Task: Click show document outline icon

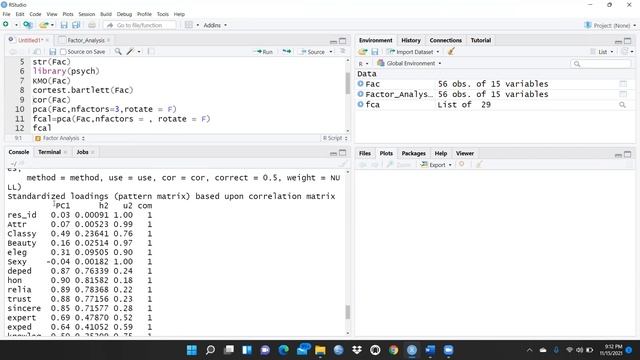Action: (x=342, y=51)
